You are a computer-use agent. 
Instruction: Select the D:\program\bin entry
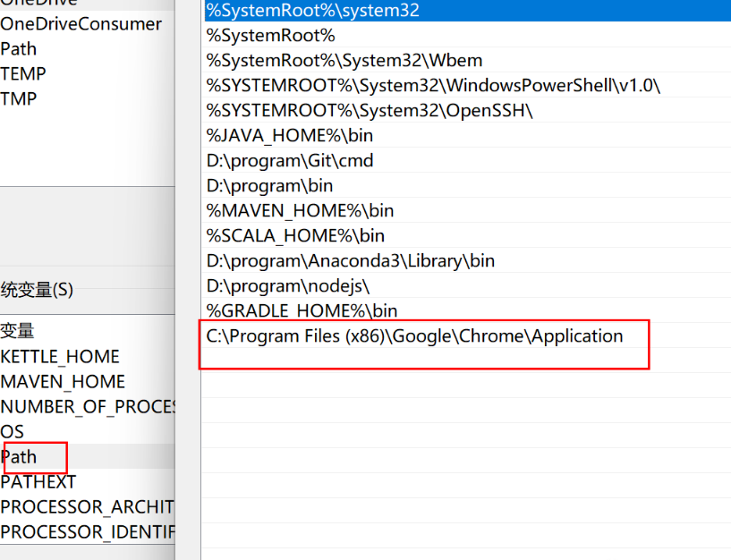coord(468,185)
